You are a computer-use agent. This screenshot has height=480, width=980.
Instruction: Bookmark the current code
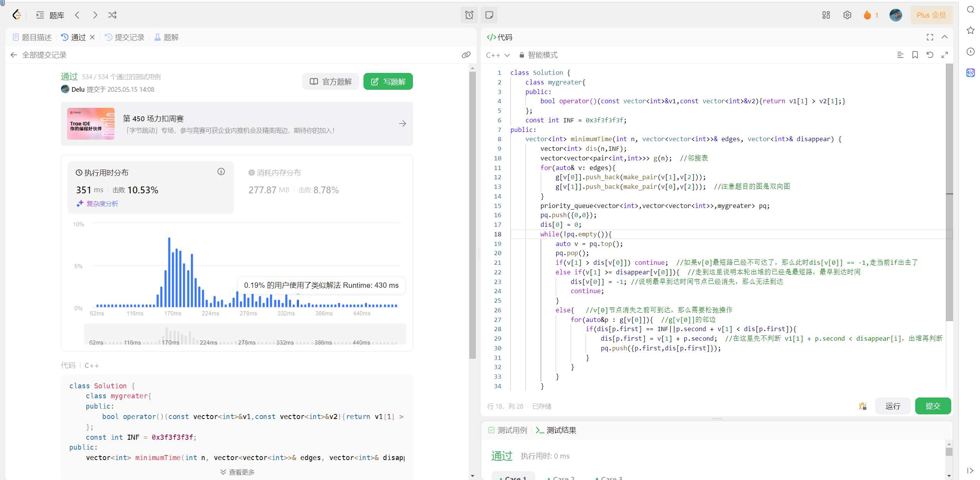point(915,55)
